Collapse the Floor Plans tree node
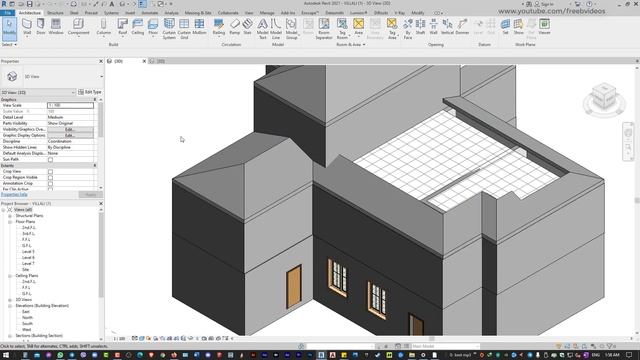This screenshot has height=360, width=640. tap(10, 222)
